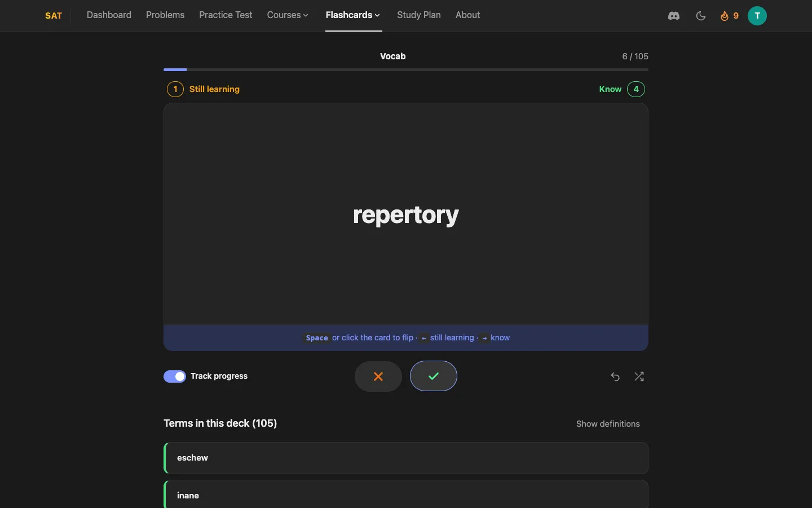Go to the Dashboard tab
This screenshot has width=812, height=508.
coord(109,15)
